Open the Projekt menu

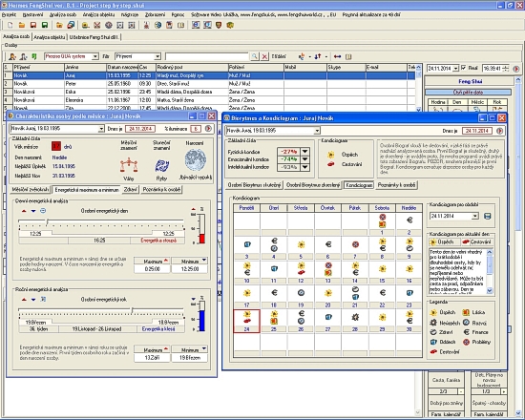(9, 14)
